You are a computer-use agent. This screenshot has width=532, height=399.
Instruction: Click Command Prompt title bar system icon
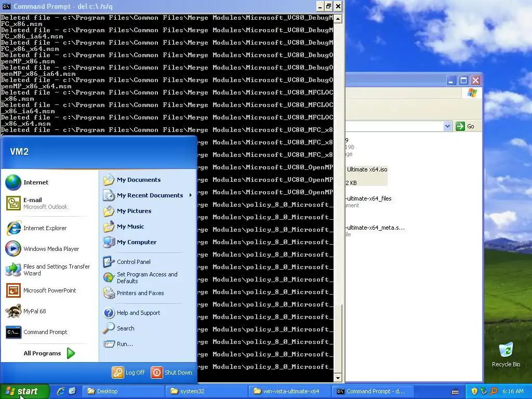[6, 6]
